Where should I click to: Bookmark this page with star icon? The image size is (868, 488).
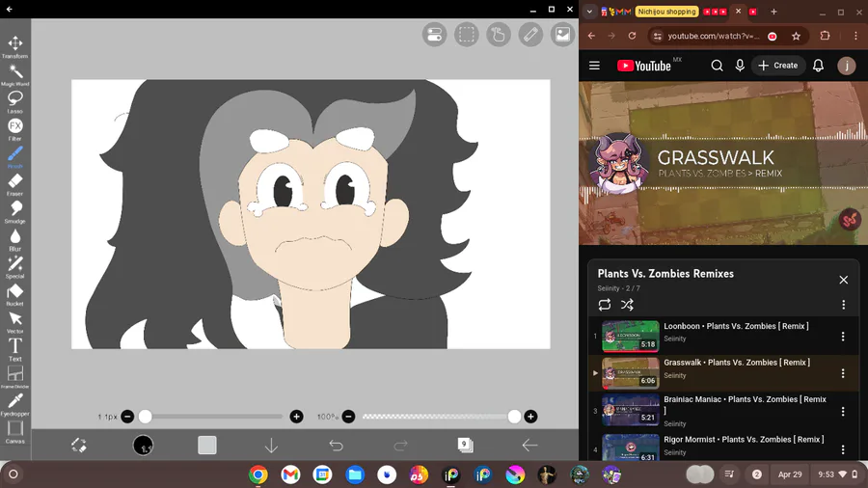(x=796, y=36)
